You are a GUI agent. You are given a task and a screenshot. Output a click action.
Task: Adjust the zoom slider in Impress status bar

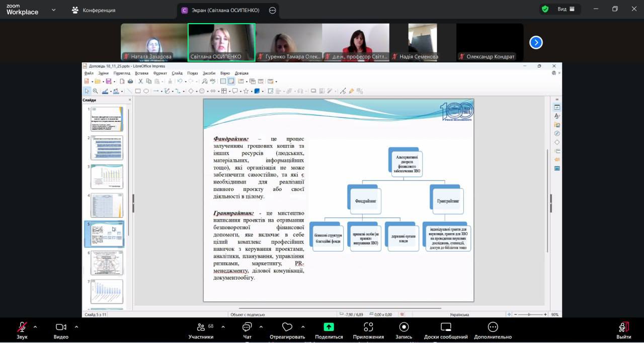point(527,315)
